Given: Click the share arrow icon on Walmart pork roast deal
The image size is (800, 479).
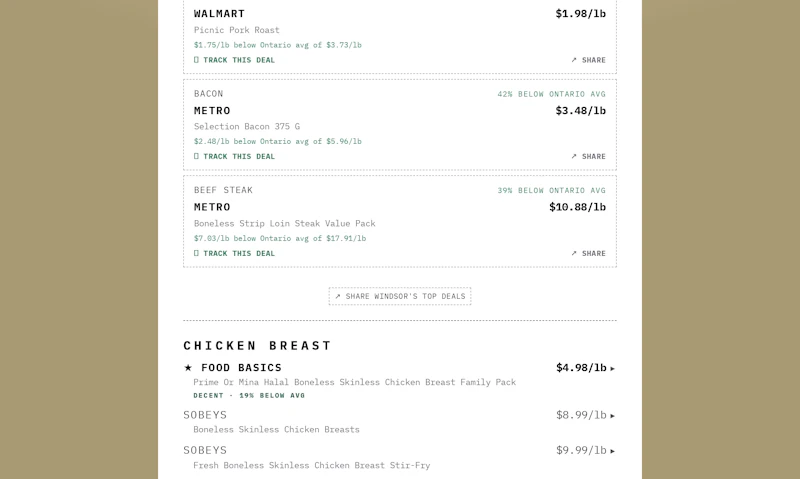Looking at the screenshot, I should pos(574,60).
